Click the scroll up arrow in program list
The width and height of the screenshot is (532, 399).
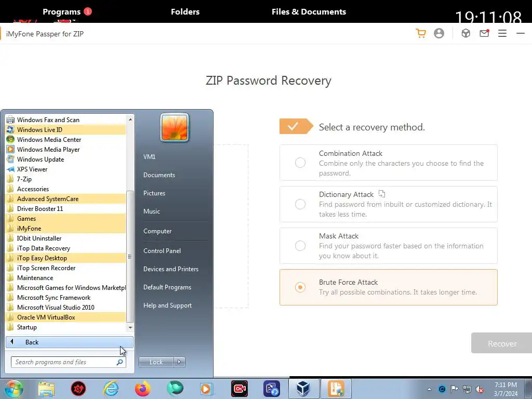point(130,119)
